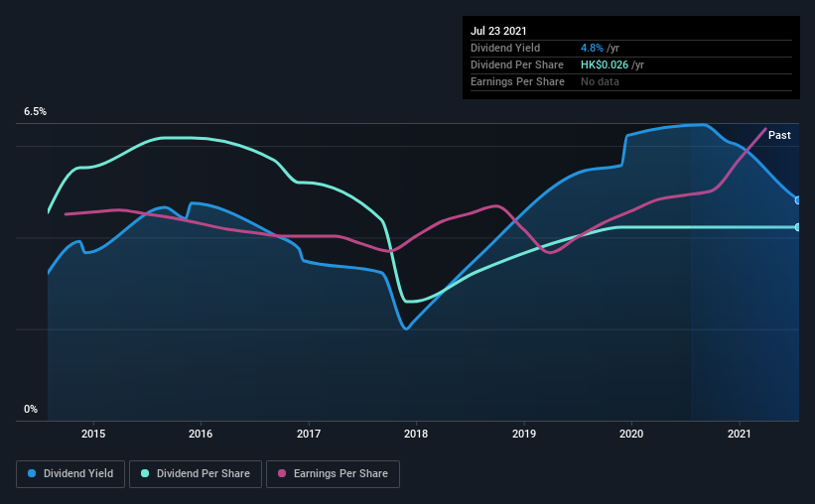Click the 2019 axis label
This screenshot has height=504, width=815.
(524, 434)
